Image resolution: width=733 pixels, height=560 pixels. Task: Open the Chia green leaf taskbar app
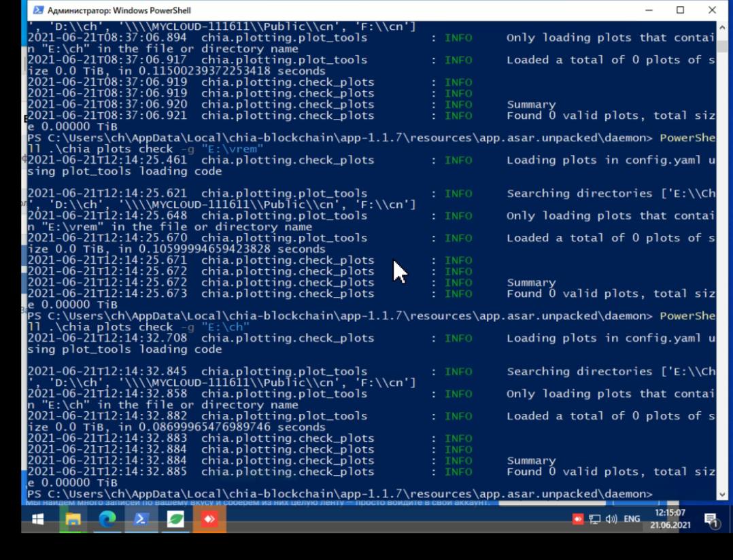(x=175, y=519)
